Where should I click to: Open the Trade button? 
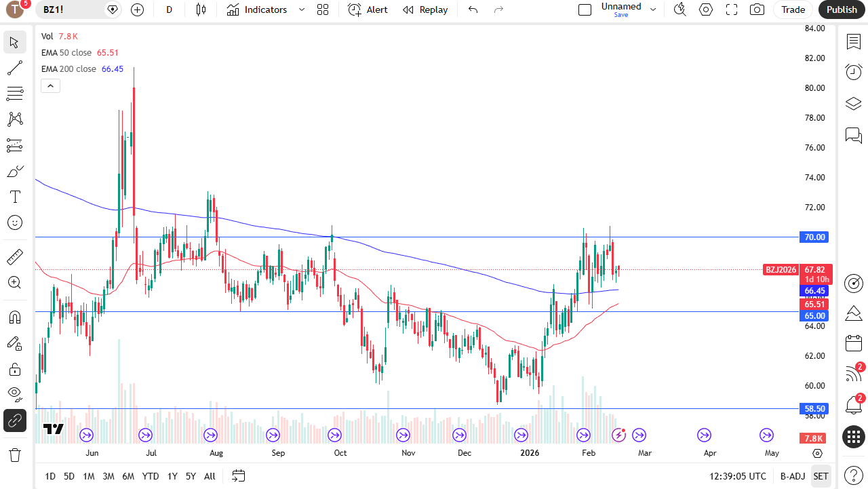click(793, 9)
